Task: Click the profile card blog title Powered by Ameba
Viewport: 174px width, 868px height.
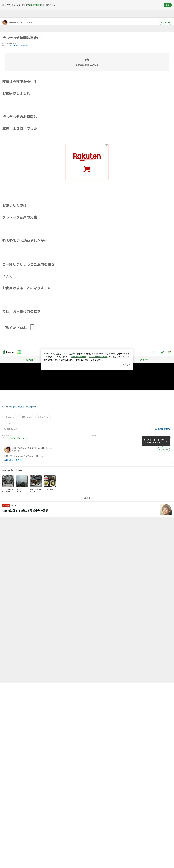Action: pos(32,448)
